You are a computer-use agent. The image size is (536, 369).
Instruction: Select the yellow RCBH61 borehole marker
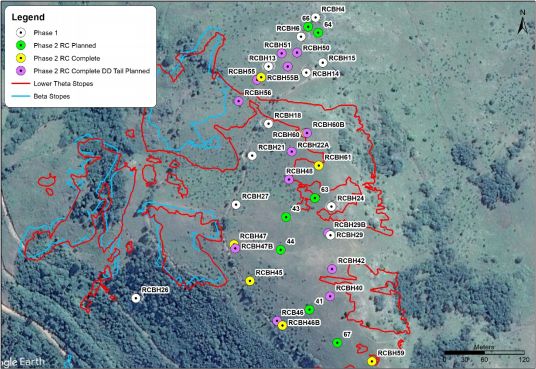coord(319,166)
